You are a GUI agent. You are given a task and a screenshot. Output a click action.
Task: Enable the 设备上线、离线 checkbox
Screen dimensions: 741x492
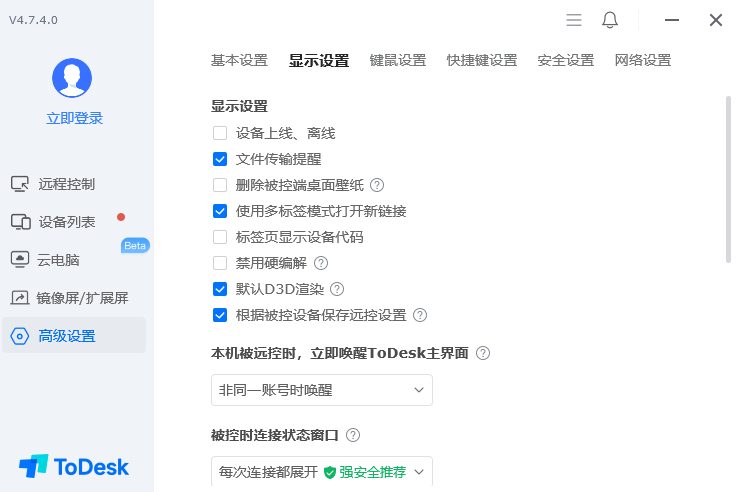pos(220,133)
